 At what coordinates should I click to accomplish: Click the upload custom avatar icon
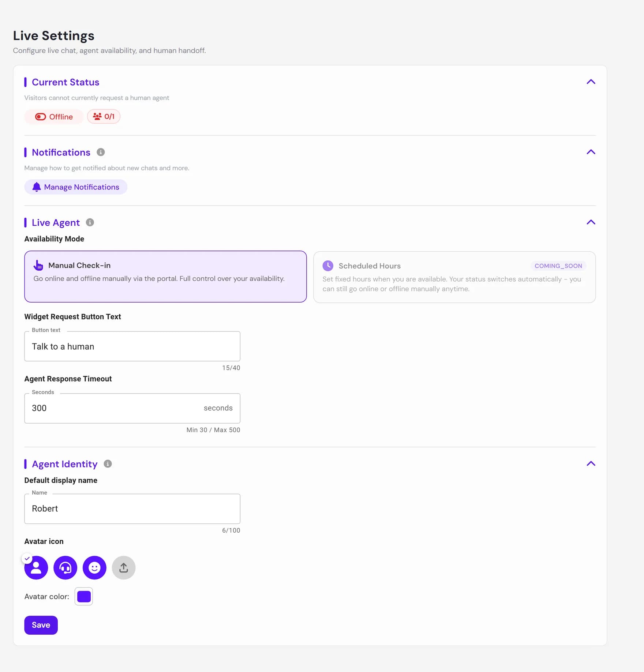(x=124, y=568)
